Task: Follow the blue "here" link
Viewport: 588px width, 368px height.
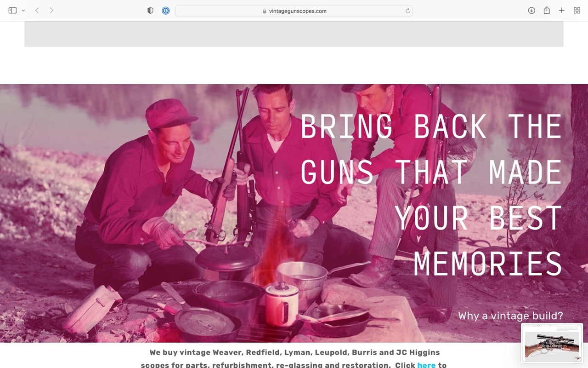Action: (426, 365)
